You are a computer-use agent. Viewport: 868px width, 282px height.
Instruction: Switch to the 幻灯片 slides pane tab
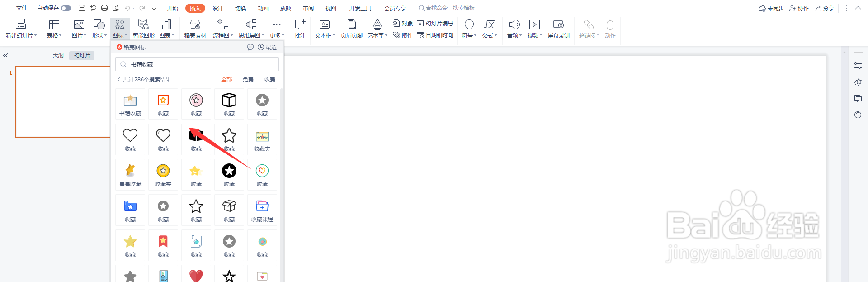pos(82,55)
